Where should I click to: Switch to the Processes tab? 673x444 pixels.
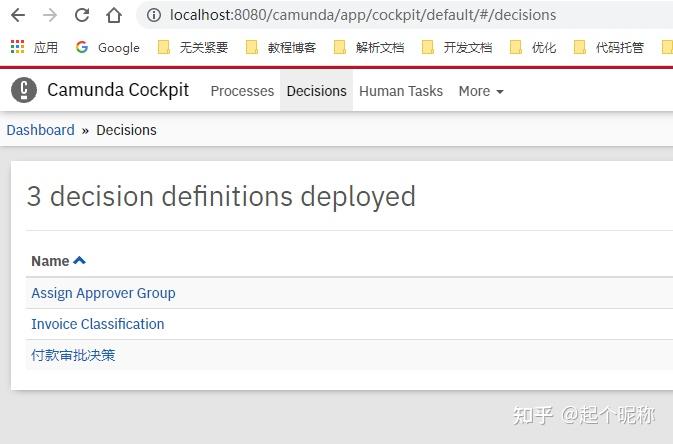pyautogui.click(x=242, y=91)
